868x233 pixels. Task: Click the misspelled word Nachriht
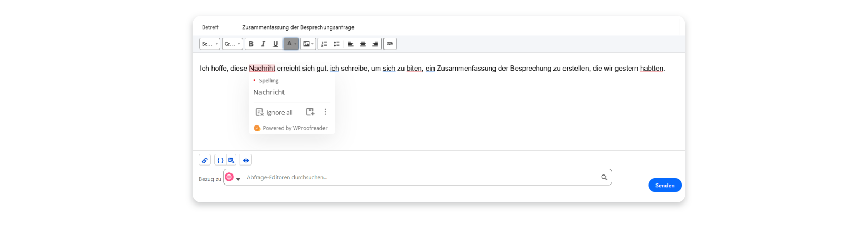262,69
